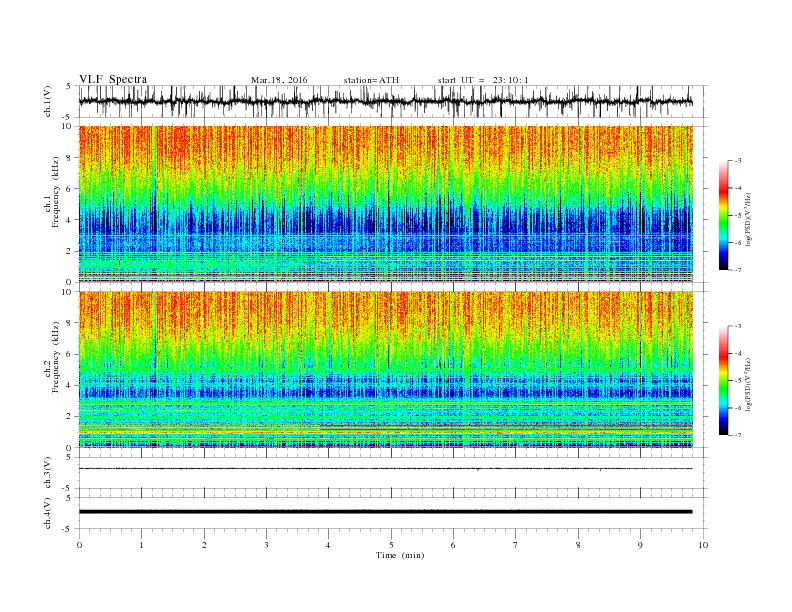Screen dimensions: 792x612
Task: Click the "9" tick on the time axis
Action: point(640,545)
